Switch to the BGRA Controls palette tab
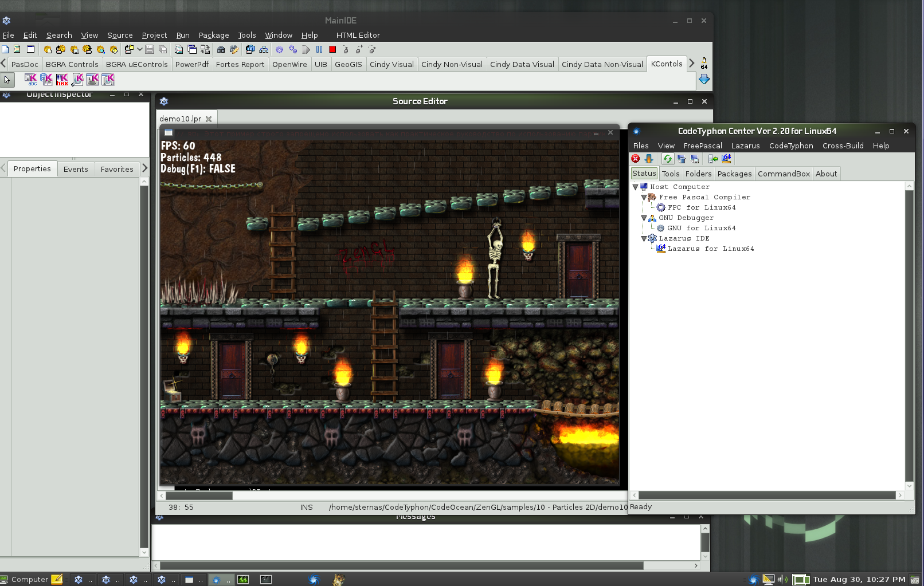Screen dimensions: 924x586 coord(72,64)
